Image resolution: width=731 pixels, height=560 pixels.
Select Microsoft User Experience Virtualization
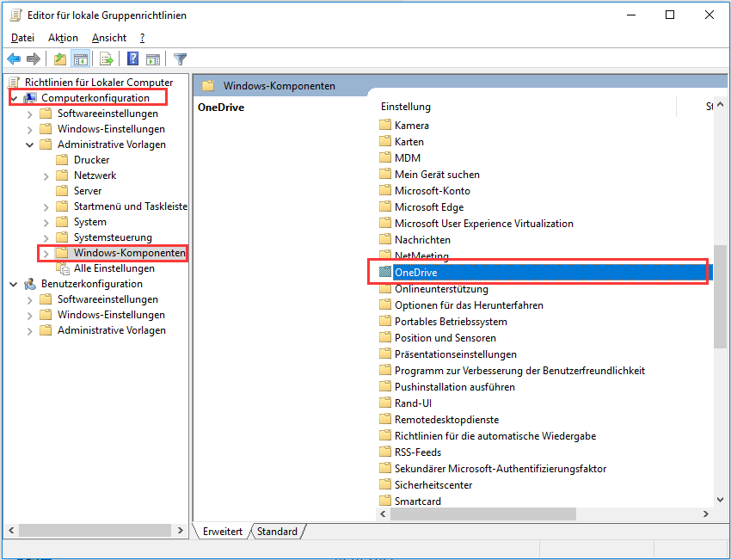click(x=484, y=223)
